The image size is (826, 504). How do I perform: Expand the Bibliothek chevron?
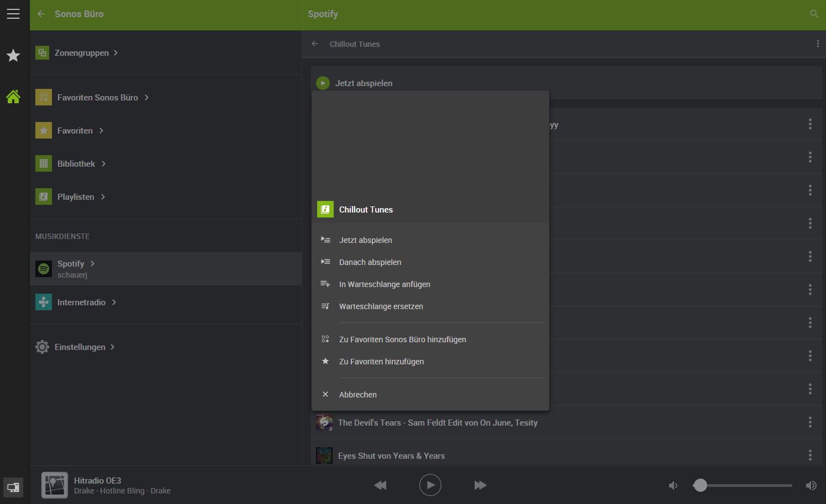(x=103, y=163)
